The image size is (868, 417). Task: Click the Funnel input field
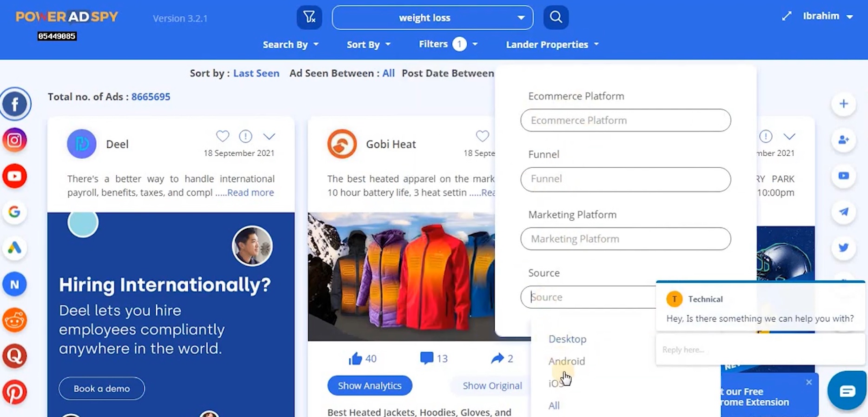pyautogui.click(x=625, y=179)
